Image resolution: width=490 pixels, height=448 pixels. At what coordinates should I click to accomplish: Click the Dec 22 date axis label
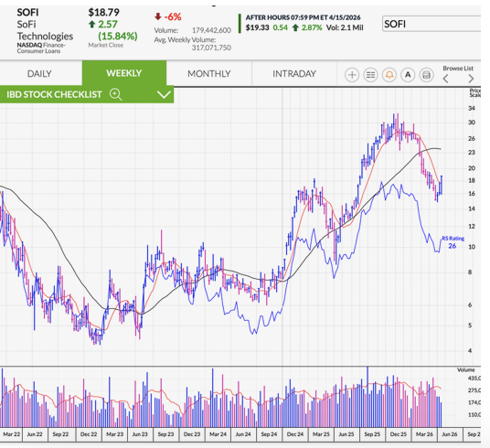(x=89, y=434)
